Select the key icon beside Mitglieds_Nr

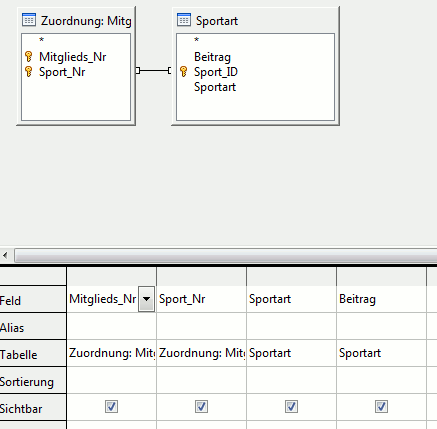pos(29,56)
